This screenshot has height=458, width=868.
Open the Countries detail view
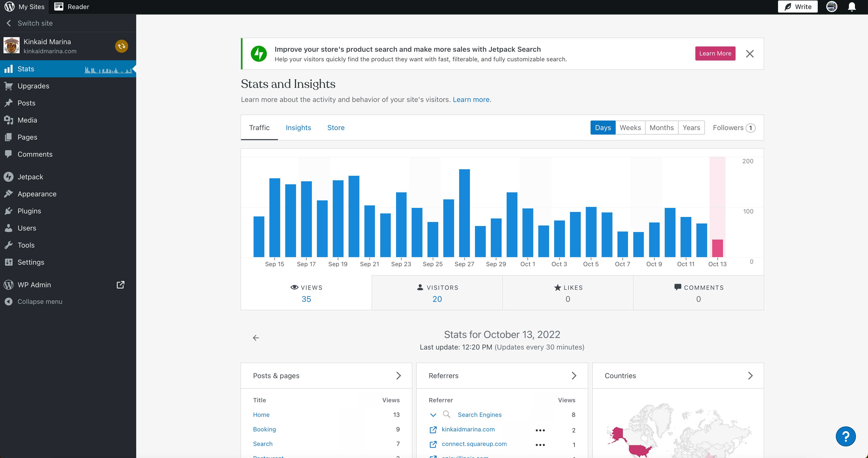pos(750,375)
